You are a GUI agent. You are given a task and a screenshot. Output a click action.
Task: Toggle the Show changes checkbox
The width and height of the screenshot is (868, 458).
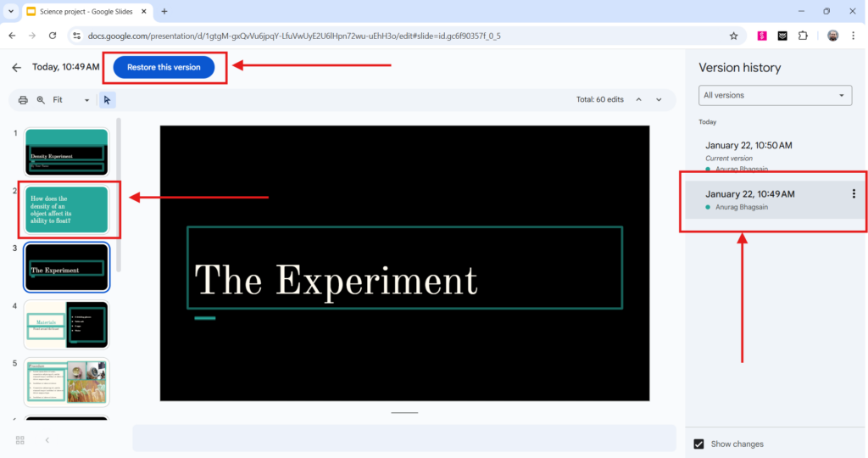pyautogui.click(x=699, y=444)
